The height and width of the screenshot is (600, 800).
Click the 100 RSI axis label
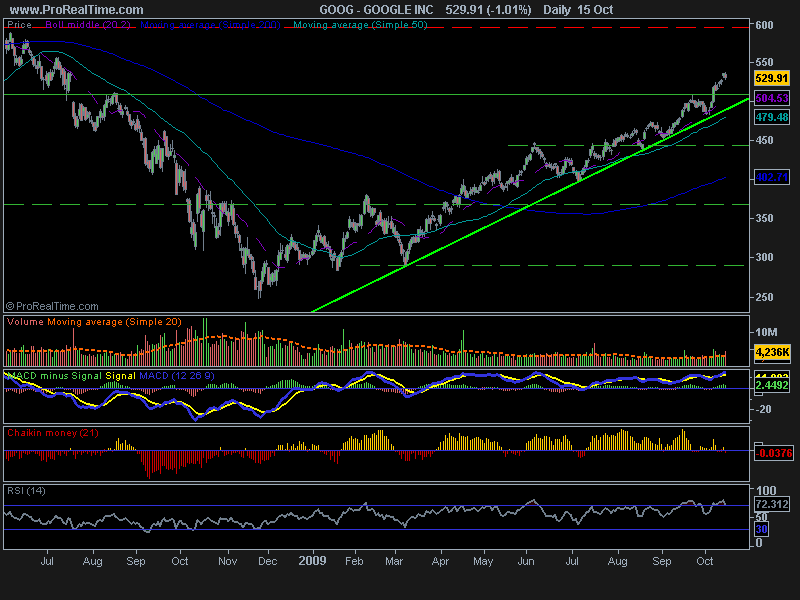coord(766,491)
